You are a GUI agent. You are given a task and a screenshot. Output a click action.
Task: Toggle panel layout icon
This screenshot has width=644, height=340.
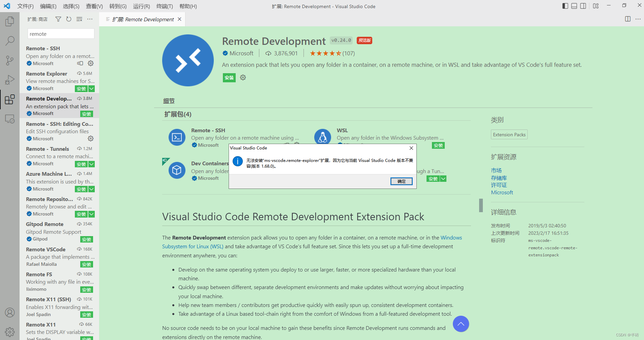(x=574, y=6)
